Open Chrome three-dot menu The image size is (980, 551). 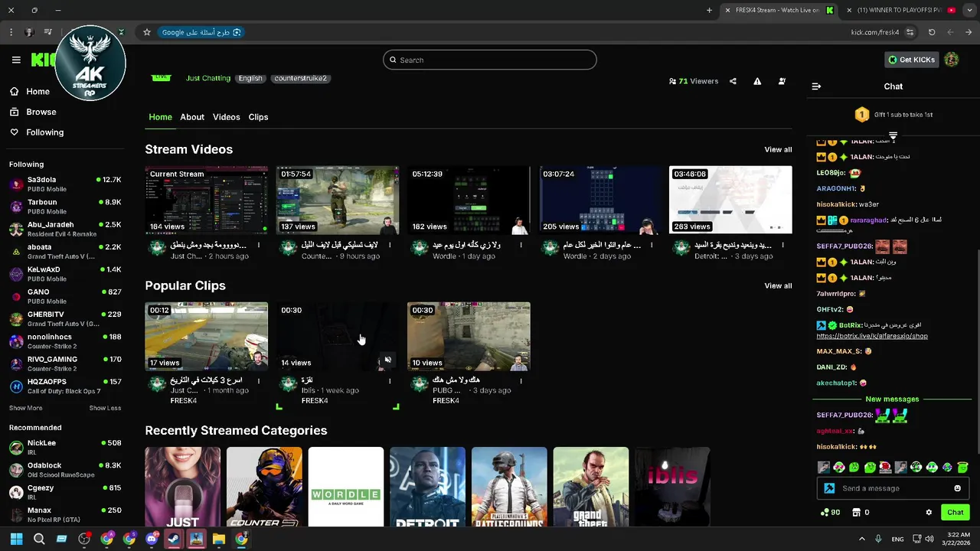[11, 32]
